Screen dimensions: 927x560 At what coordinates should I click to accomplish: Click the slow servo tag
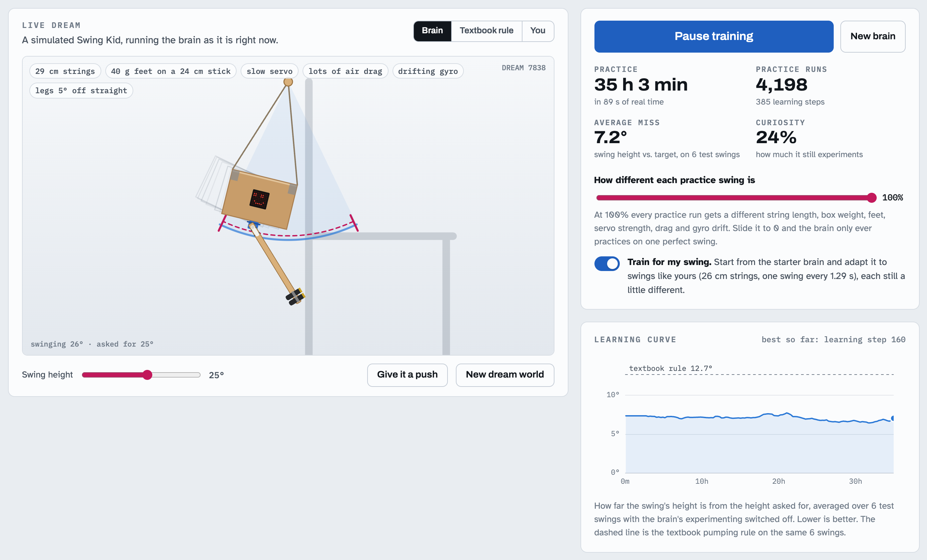pyautogui.click(x=269, y=71)
